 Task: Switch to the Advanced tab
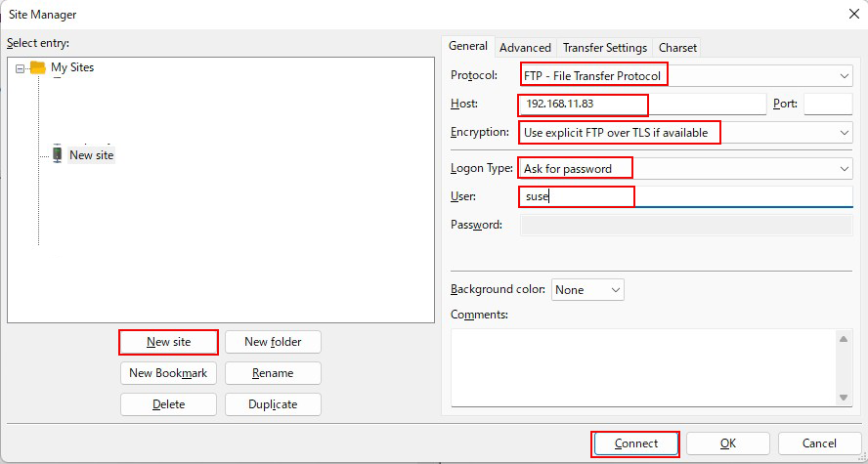pos(525,48)
